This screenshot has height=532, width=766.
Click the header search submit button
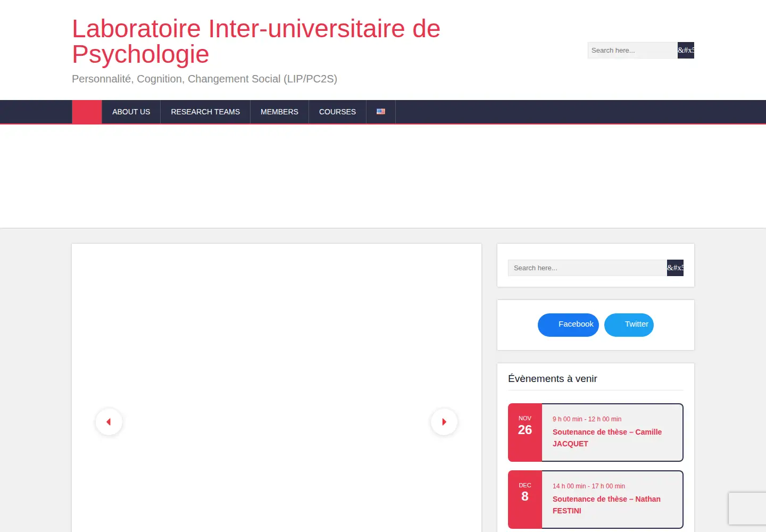(x=686, y=51)
